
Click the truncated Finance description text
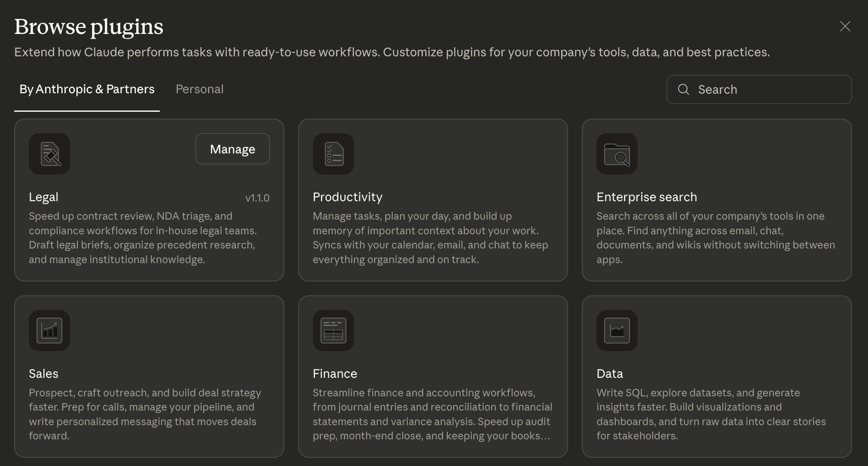tap(431, 414)
